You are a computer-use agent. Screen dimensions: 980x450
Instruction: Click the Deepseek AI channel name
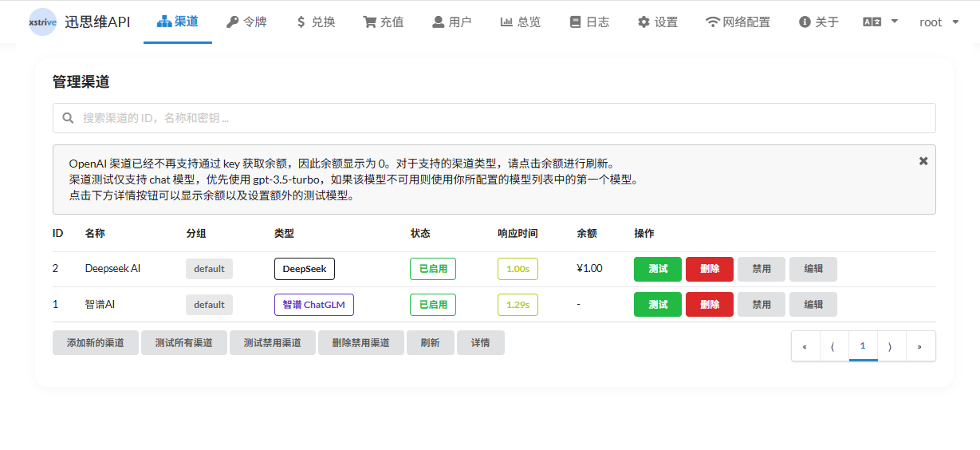(113, 269)
